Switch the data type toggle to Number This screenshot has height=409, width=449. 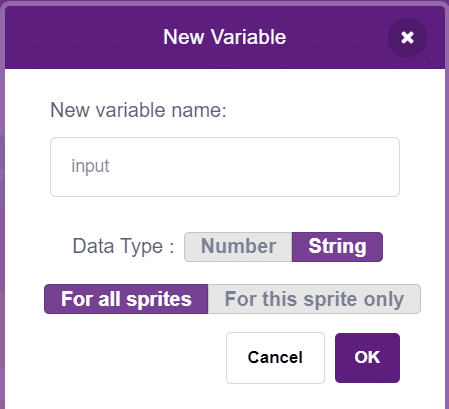coord(238,247)
